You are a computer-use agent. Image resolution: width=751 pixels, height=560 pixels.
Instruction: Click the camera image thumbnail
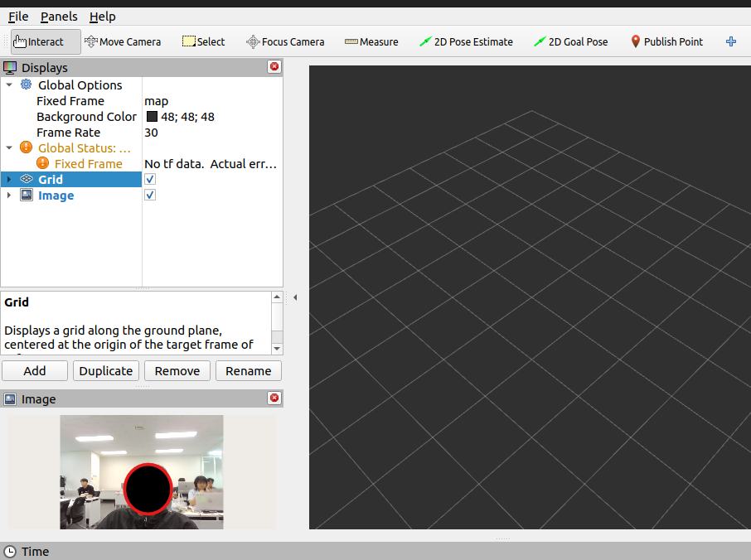tap(142, 472)
